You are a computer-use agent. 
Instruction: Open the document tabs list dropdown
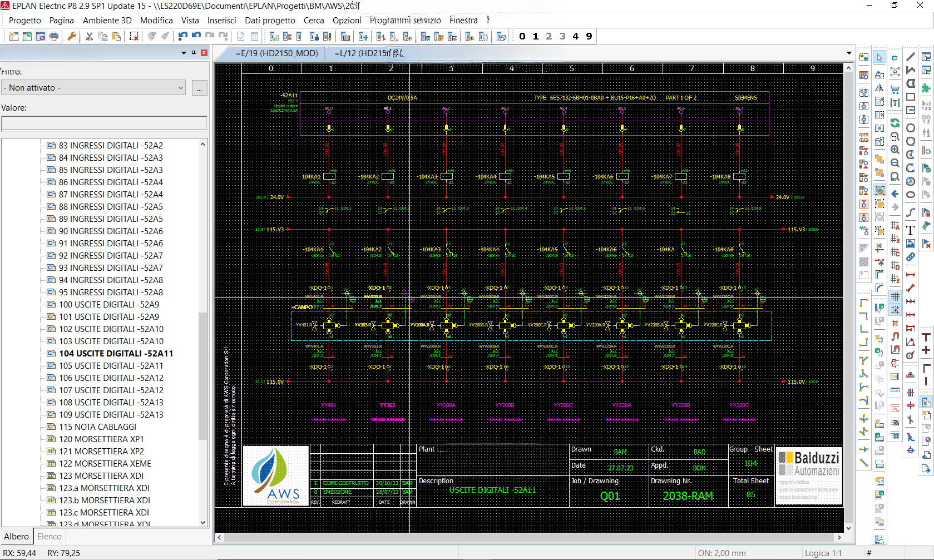click(x=849, y=53)
